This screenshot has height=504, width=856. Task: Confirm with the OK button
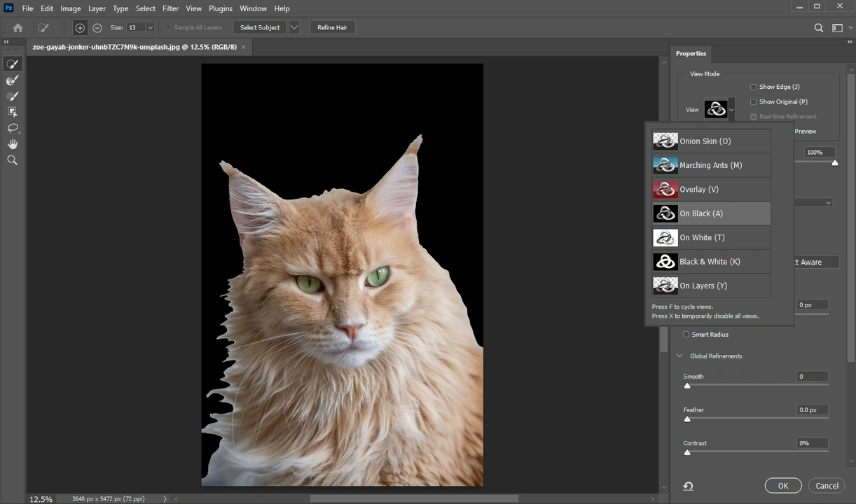[783, 486]
